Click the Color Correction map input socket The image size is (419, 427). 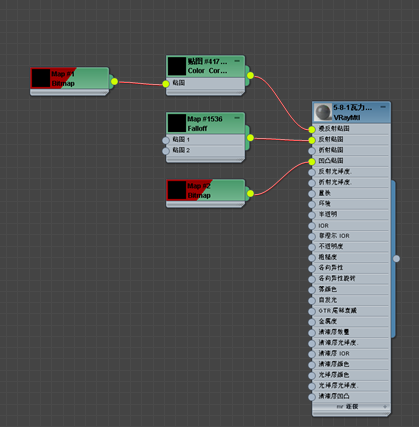tap(166, 84)
